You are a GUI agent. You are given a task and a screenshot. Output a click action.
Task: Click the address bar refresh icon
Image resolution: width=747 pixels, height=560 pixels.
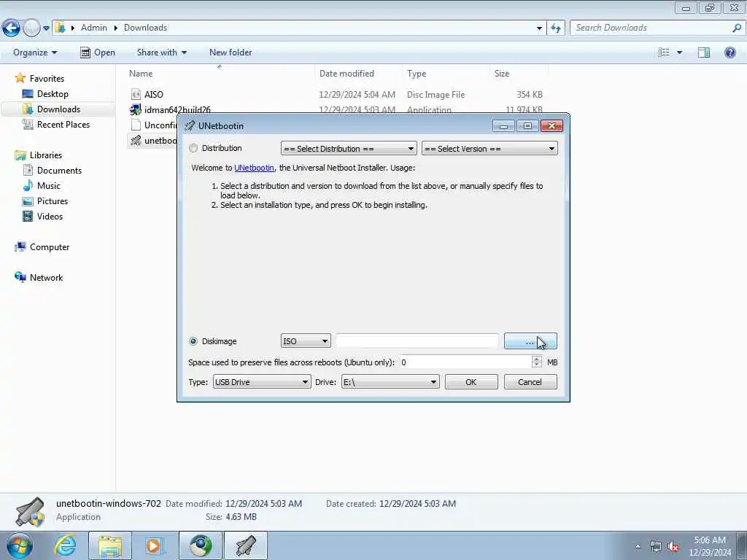click(556, 28)
